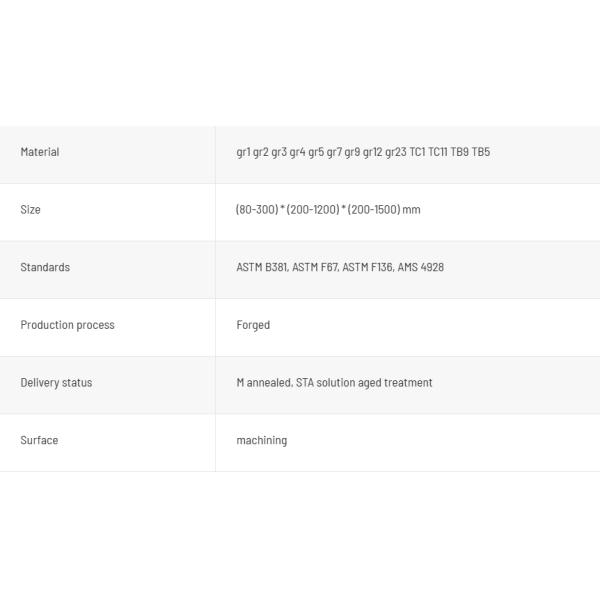The height and width of the screenshot is (600, 600).
Task: Click the ASTM F67 standard text
Action: (314, 267)
